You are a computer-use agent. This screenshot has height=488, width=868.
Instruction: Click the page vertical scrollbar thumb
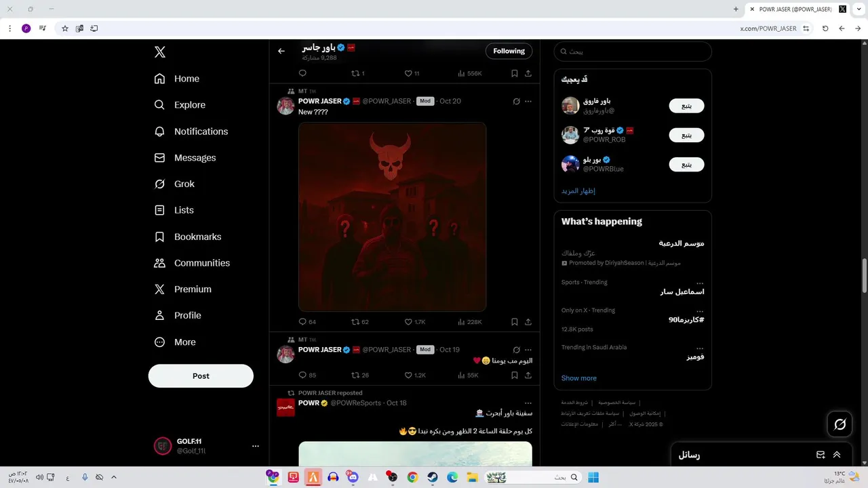864,275
